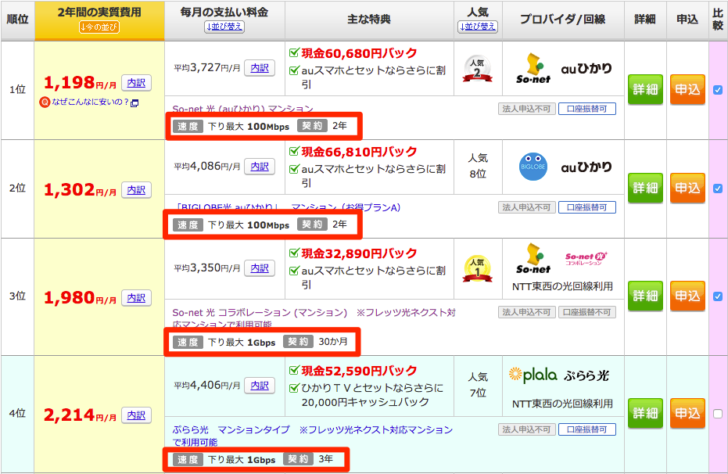
Task: Click プロバイダ/回線 column header
Action: pos(563,19)
